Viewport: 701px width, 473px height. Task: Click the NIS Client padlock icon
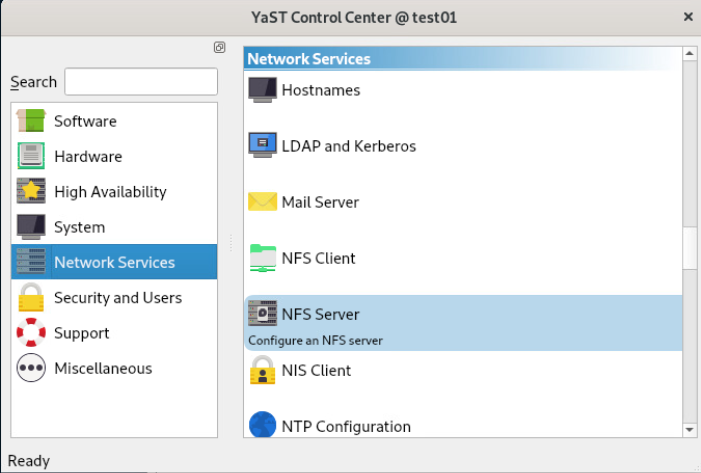click(262, 370)
